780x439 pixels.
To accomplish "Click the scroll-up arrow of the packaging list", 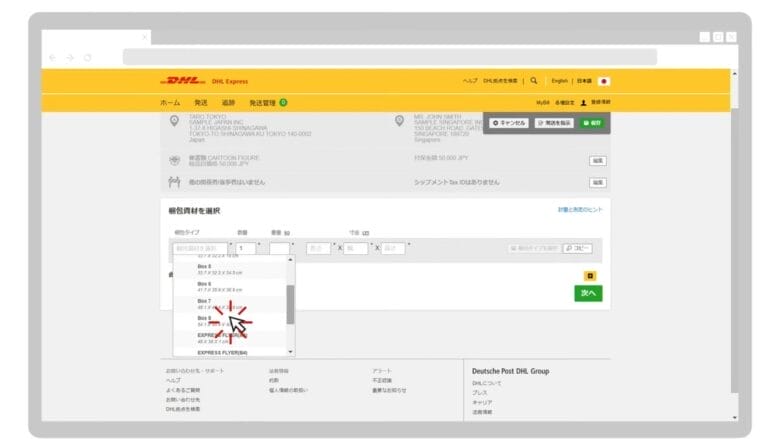I will (x=291, y=260).
